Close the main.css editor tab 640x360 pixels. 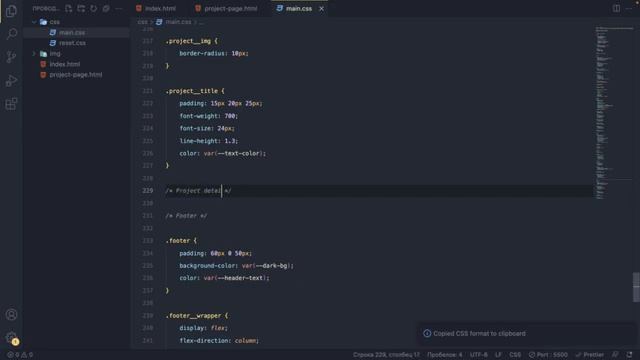[x=321, y=9]
